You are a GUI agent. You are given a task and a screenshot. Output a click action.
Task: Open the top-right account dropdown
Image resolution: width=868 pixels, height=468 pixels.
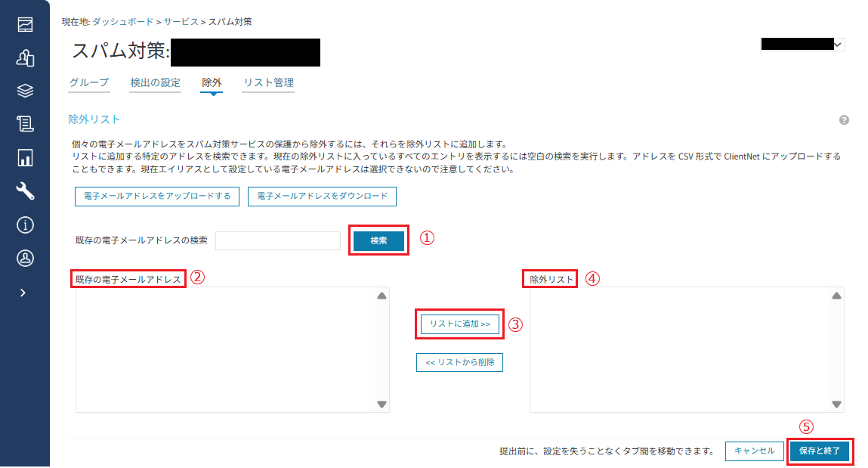pos(803,45)
